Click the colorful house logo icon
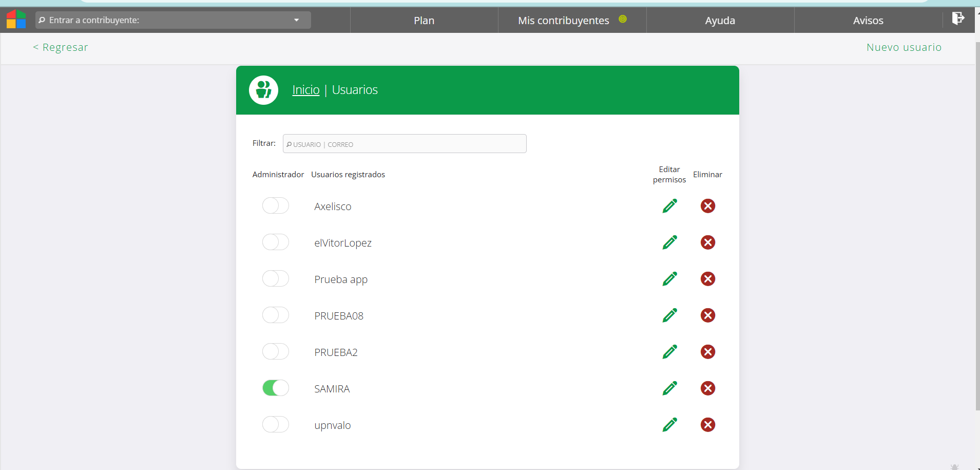 [x=16, y=20]
